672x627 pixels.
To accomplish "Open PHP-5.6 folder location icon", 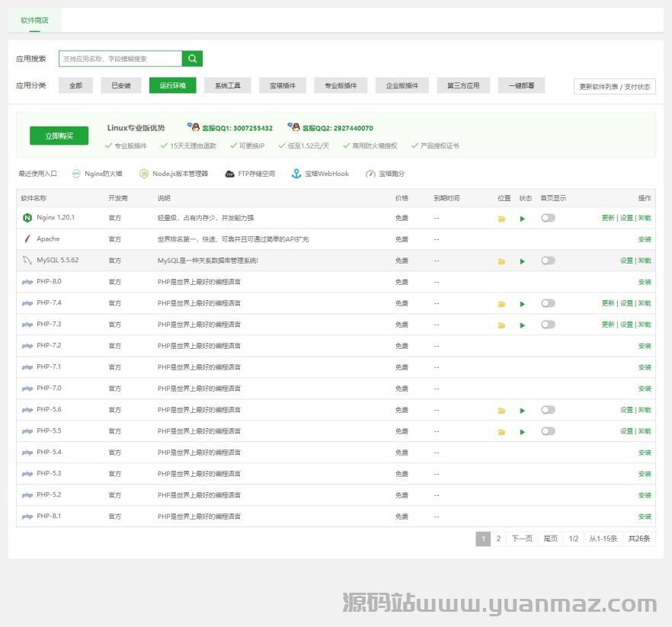I will (501, 411).
